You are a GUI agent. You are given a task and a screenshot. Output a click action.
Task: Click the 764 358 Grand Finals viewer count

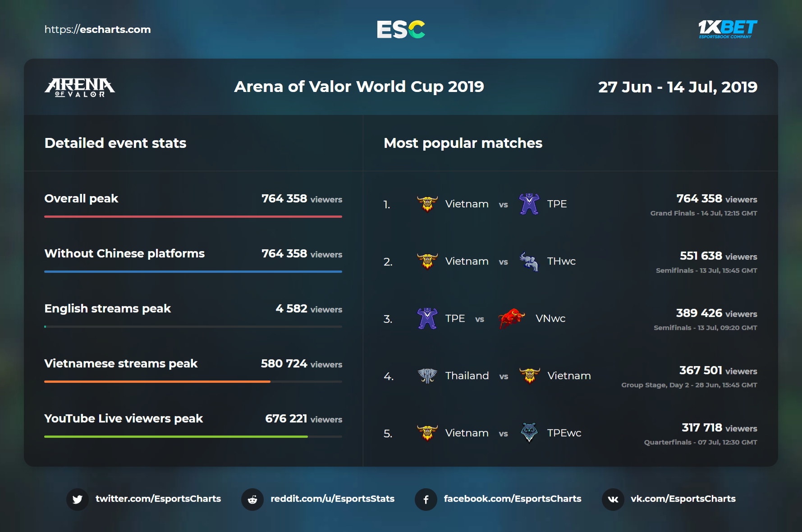[699, 198]
